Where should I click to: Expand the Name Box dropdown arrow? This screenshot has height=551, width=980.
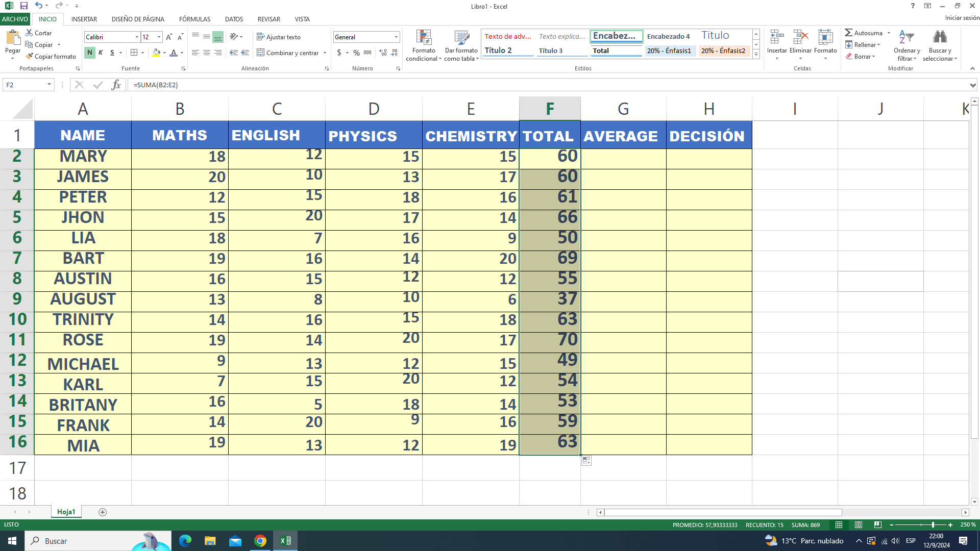pyautogui.click(x=49, y=85)
